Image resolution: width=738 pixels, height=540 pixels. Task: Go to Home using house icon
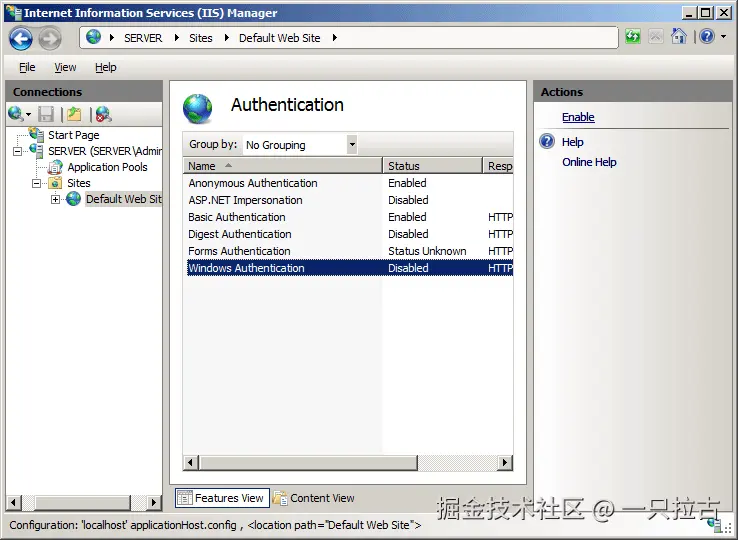tap(678, 36)
